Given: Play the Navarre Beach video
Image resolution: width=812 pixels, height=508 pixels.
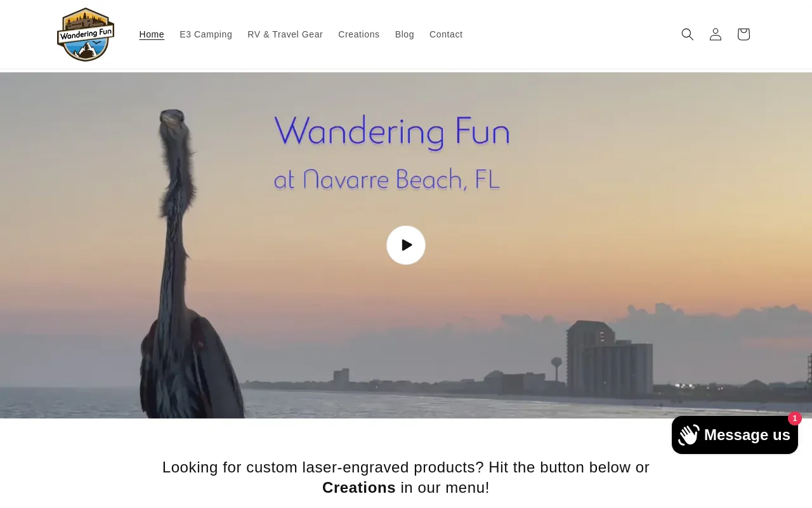Looking at the screenshot, I should click(406, 245).
